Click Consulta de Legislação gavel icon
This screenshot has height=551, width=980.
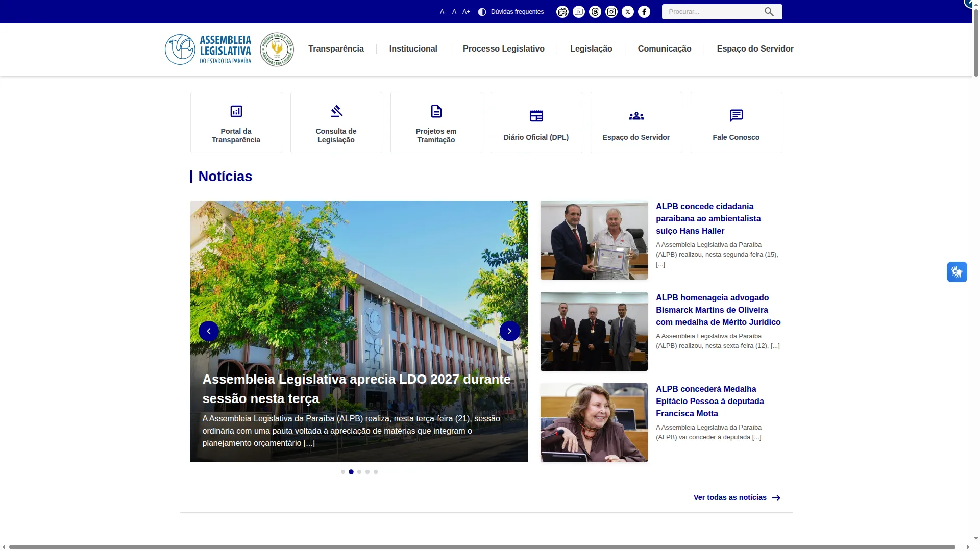point(336,111)
